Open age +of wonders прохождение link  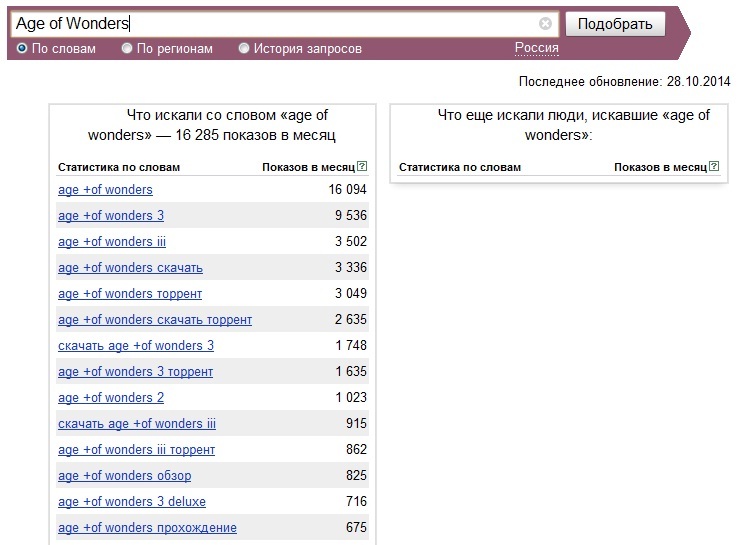147,528
